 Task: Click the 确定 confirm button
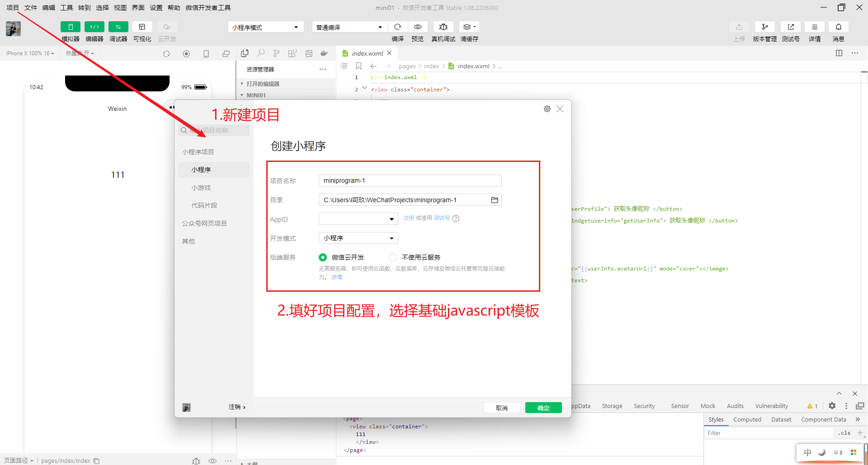(543, 408)
